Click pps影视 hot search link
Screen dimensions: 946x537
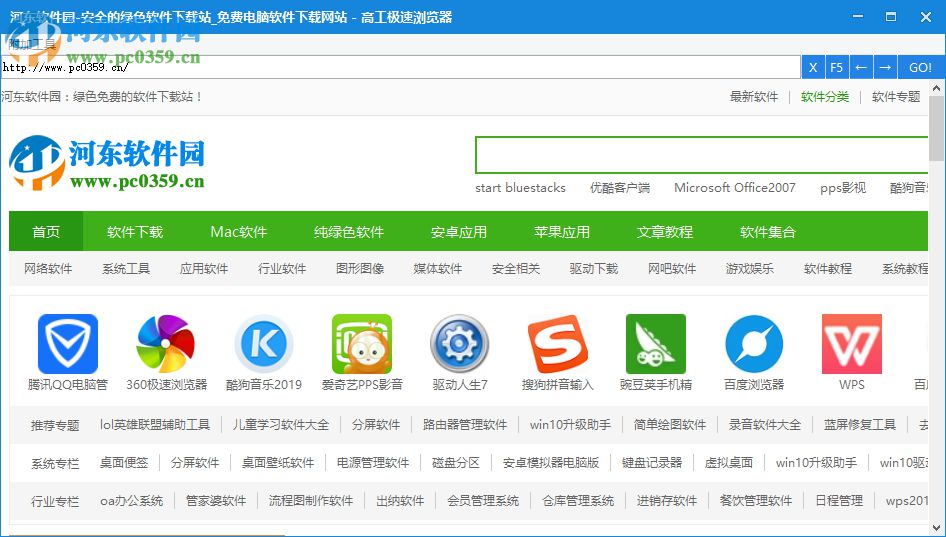(x=843, y=188)
